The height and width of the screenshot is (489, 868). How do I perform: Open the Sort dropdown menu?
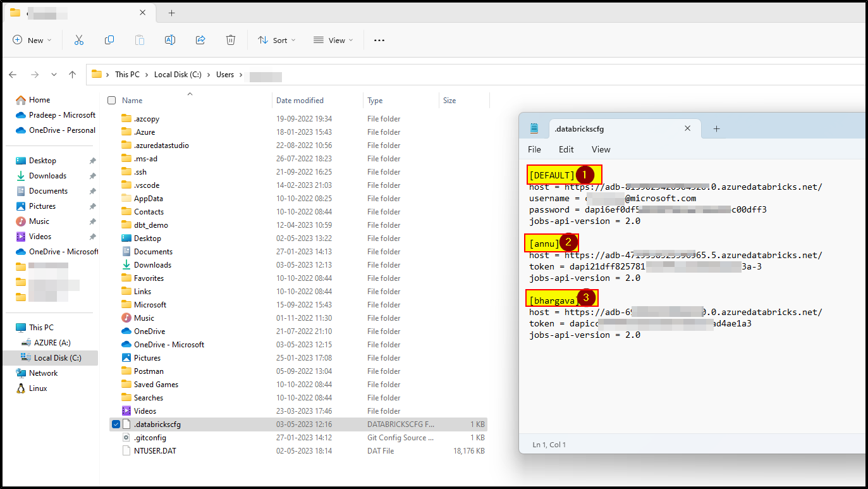(276, 40)
